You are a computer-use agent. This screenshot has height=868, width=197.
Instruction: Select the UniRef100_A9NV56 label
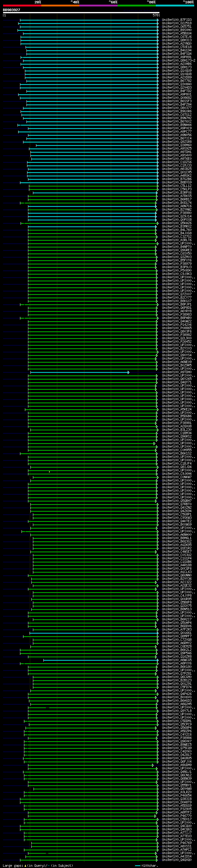pos(177,135)
